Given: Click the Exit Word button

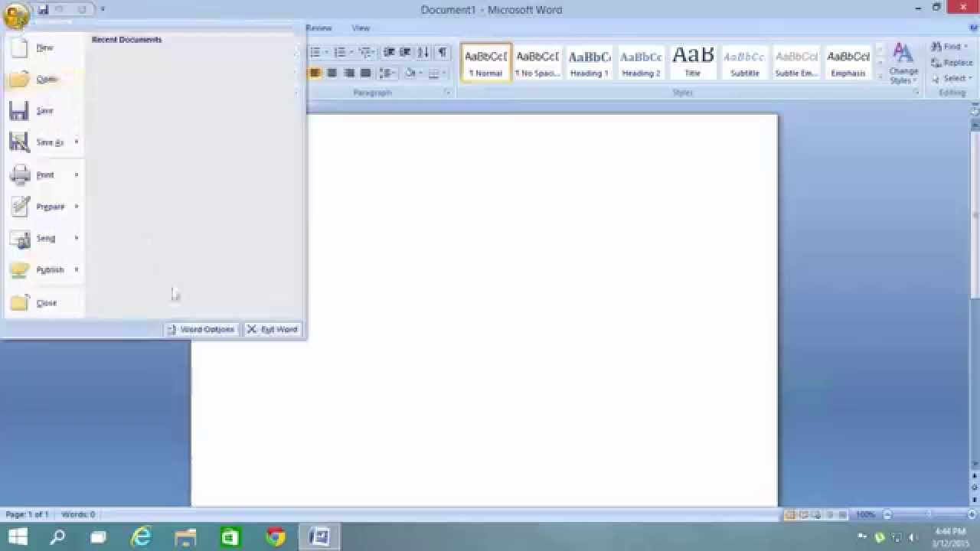Looking at the screenshot, I should pyautogui.click(x=273, y=329).
